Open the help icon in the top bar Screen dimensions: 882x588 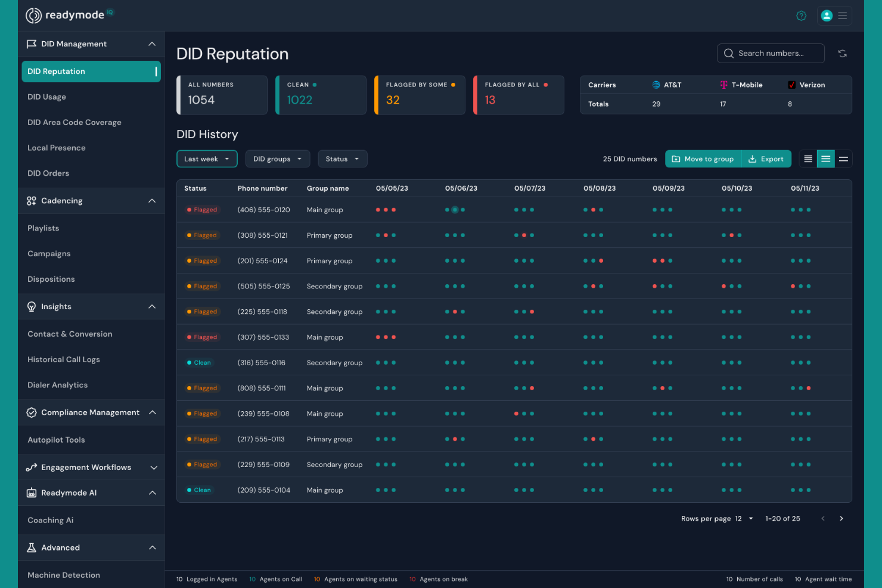(801, 16)
